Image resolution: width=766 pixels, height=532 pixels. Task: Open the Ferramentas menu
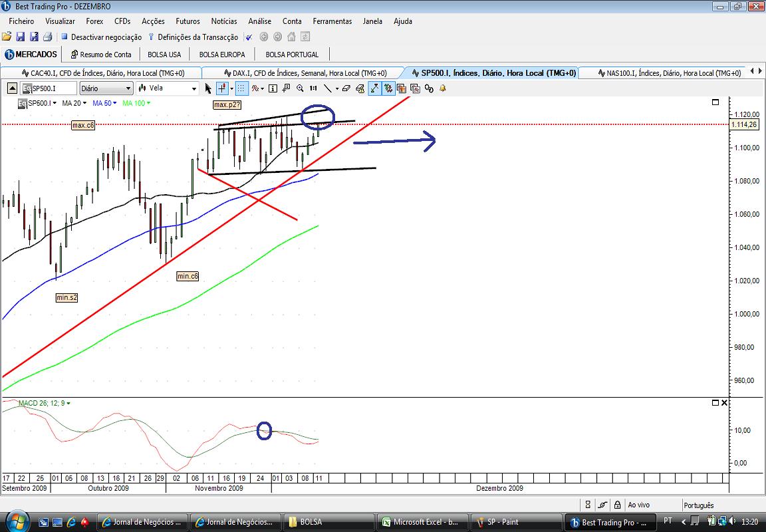[x=332, y=21]
